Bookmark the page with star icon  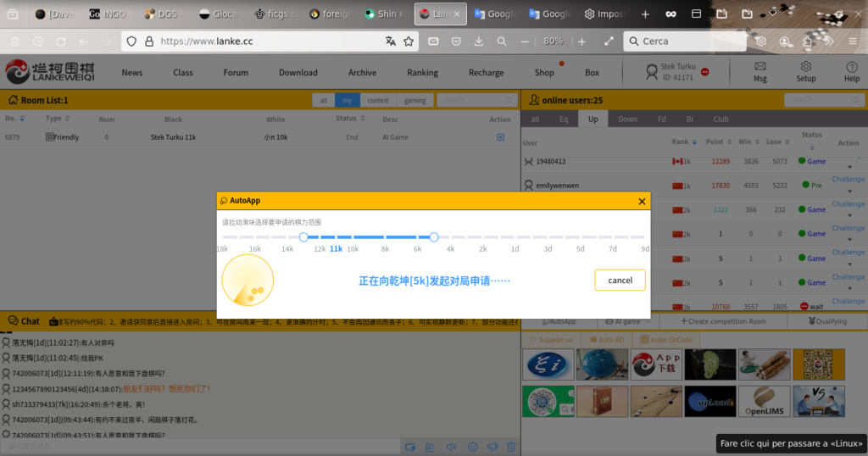409,42
